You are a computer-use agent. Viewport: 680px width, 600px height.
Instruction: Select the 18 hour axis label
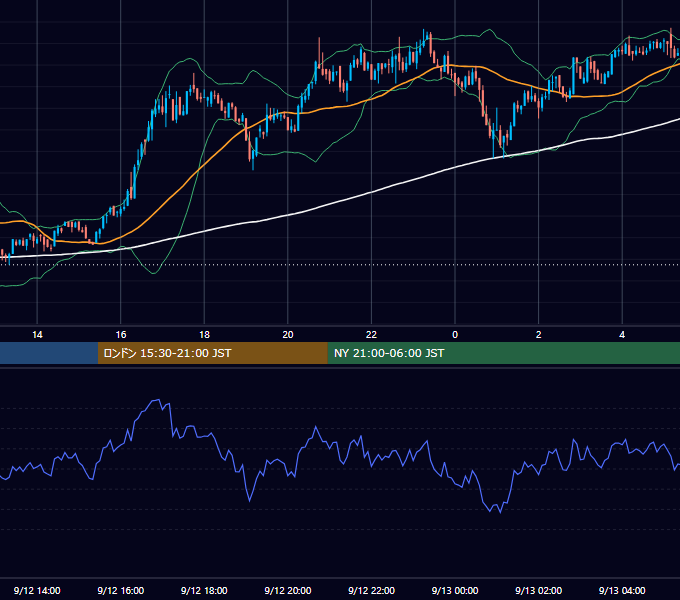coord(204,335)
